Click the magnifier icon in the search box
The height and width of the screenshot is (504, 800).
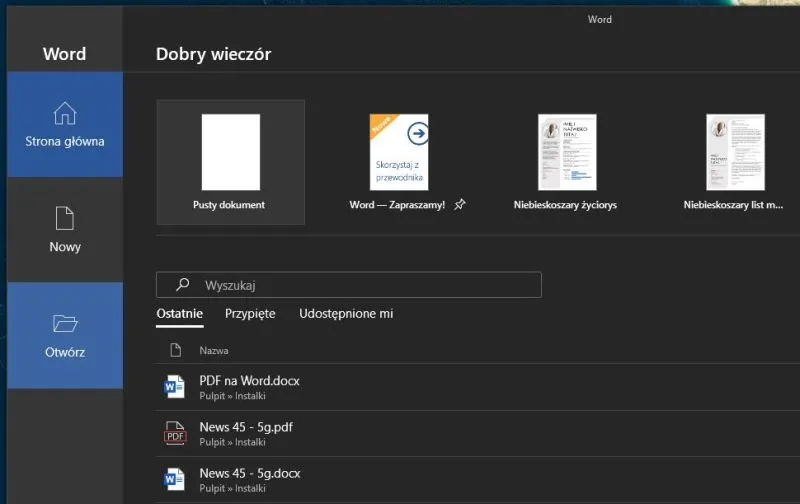click(183, 285)
